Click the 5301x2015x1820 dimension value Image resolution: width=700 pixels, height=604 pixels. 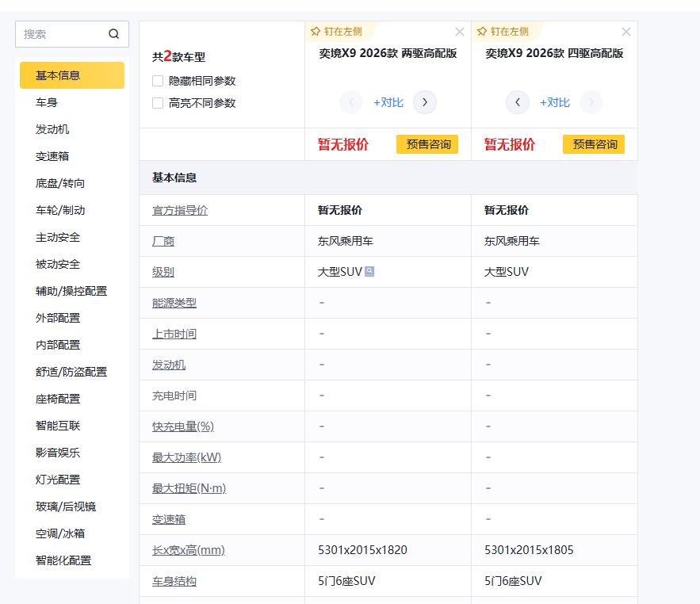point(362,550)
